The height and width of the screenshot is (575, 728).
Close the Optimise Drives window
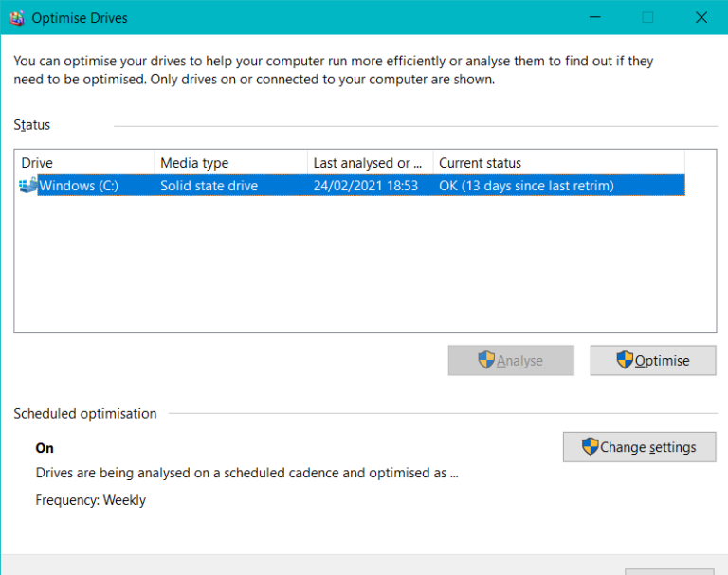coord(701,17)
